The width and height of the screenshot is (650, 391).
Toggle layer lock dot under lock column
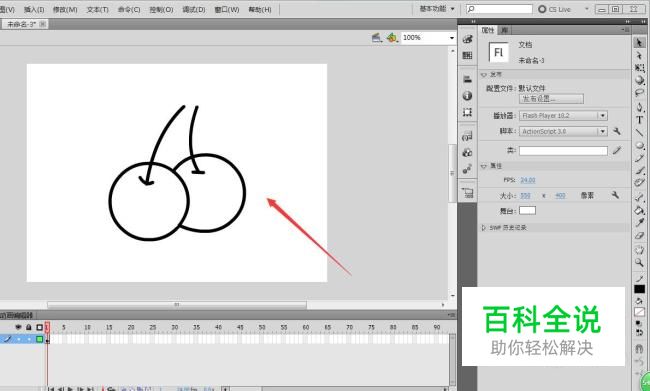click(x=29, y=339)
